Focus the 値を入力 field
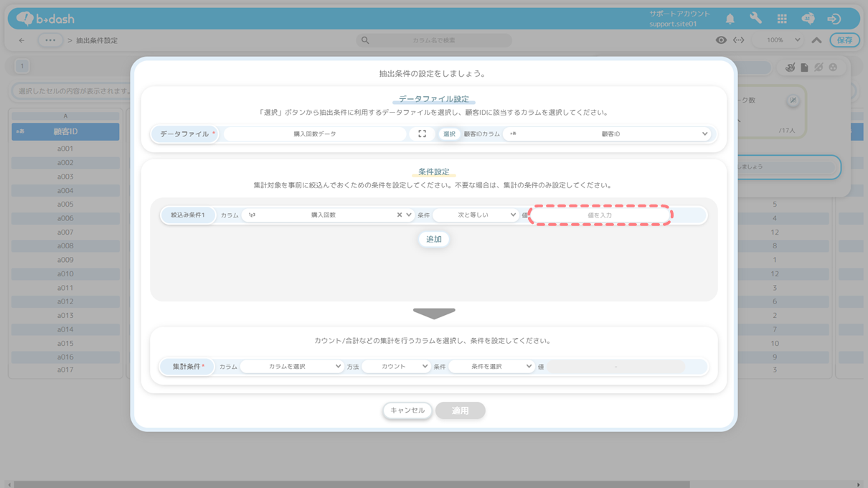The width and height of the screenshot is (868, 488). tap(600, 215)
